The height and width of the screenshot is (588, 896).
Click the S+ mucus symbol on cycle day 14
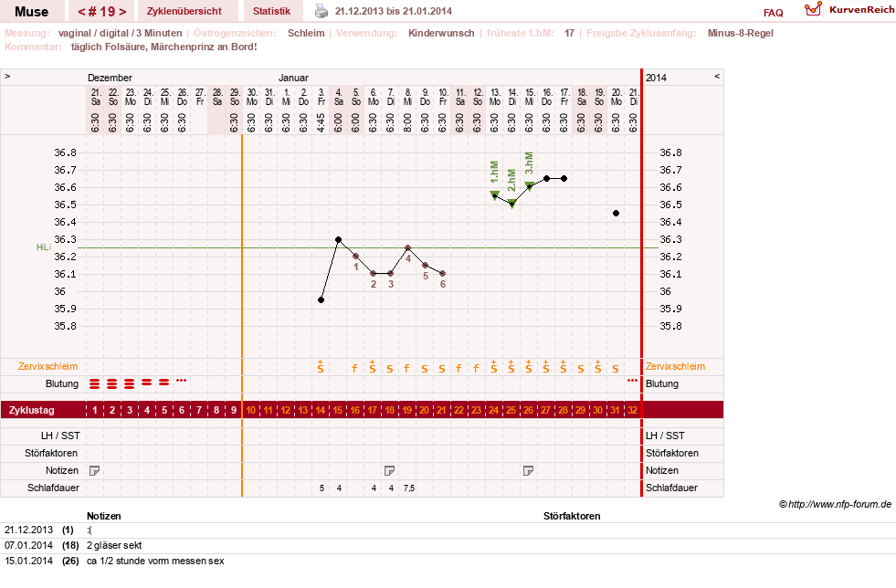tap(321, 366)
